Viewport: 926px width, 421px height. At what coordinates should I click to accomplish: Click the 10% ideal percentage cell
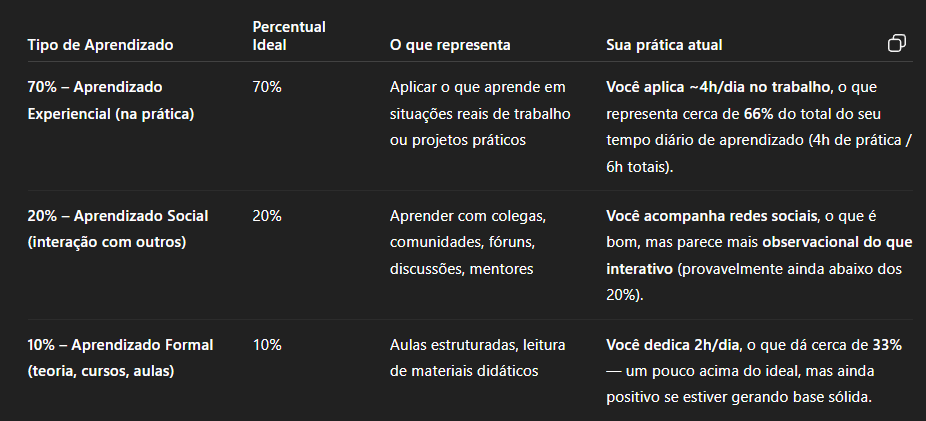pyautogui.click(x=267, y=345)
